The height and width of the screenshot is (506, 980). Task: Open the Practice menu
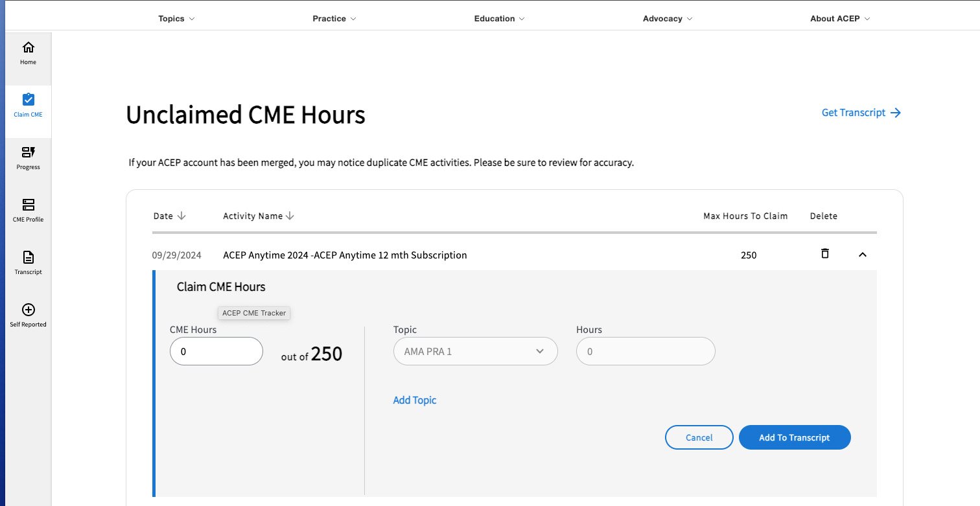(334, 19)
